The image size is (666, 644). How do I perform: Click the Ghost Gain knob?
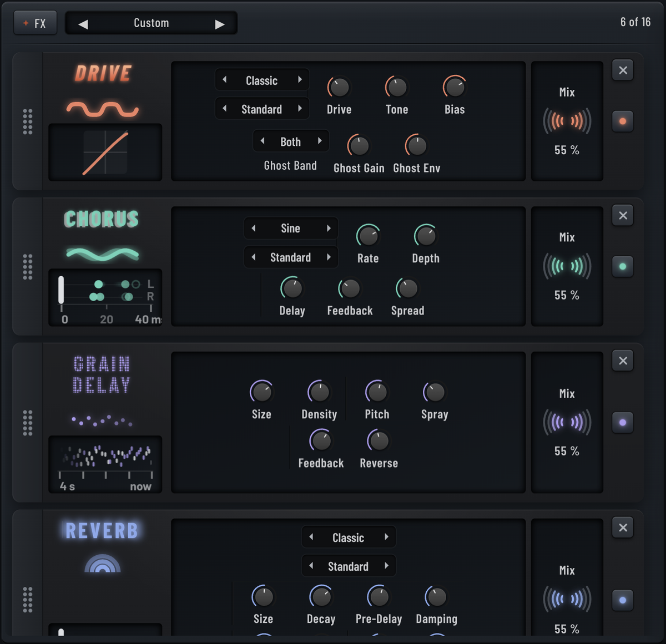[359, 146]
